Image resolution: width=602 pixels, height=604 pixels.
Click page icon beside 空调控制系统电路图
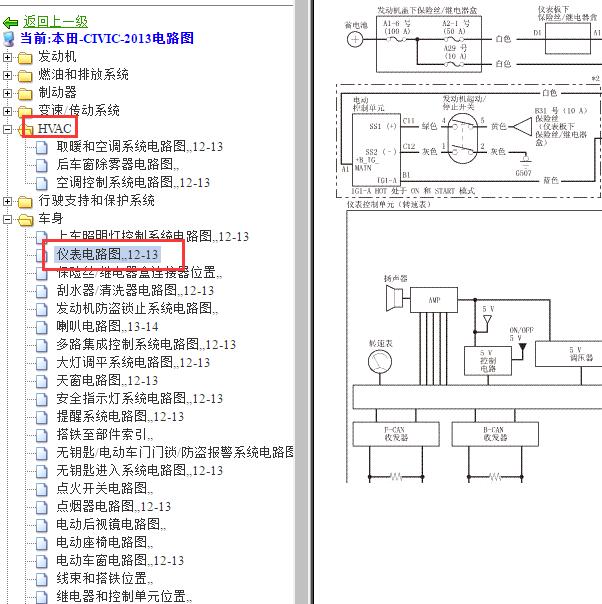(x=42, y=183)
